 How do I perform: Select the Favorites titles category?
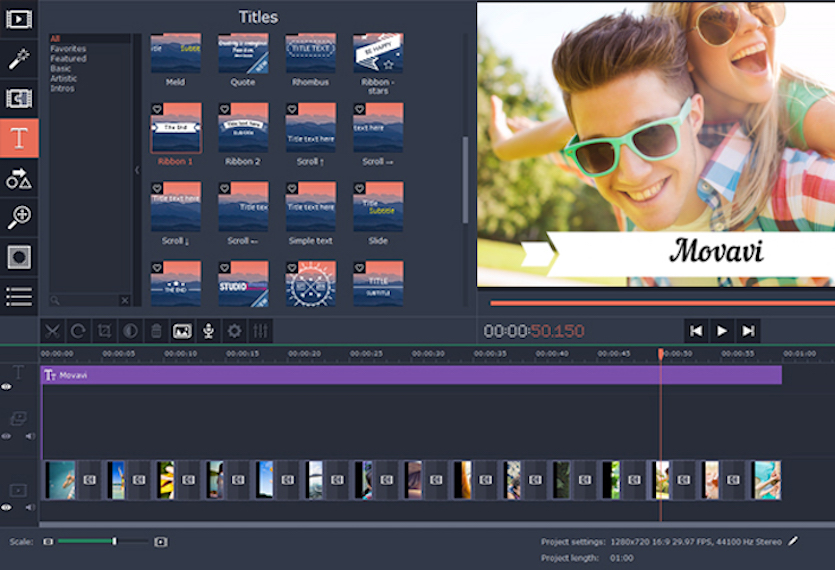(x=68, y=48)
